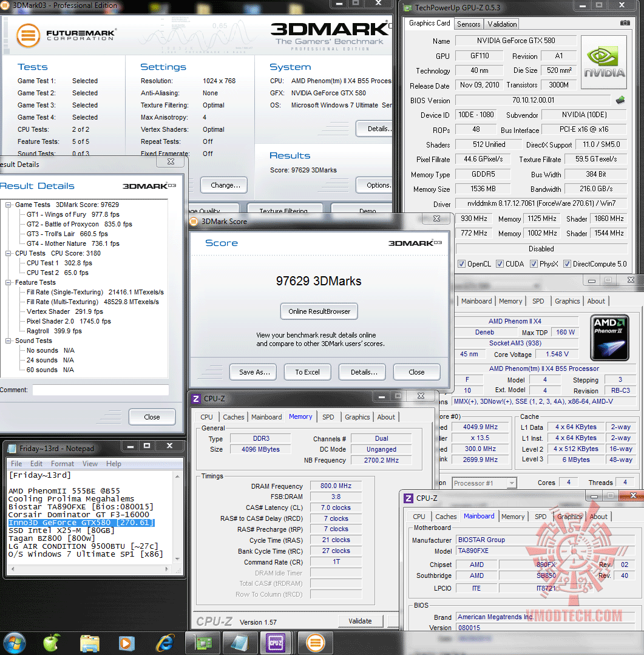Click Notepad vertical scrollbar up arrow
Image resolution: width=644 pixels, height=655 pixels.
point(177,476)
